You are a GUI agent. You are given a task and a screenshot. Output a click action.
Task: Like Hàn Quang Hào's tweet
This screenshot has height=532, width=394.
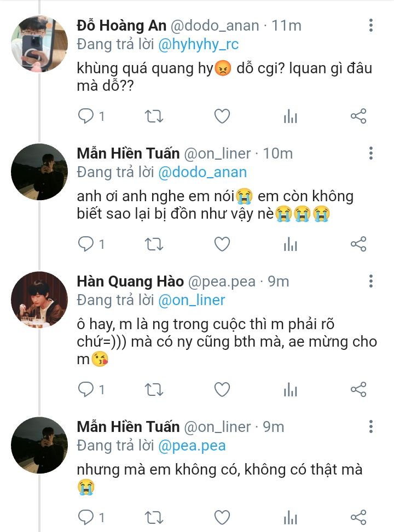222,390
